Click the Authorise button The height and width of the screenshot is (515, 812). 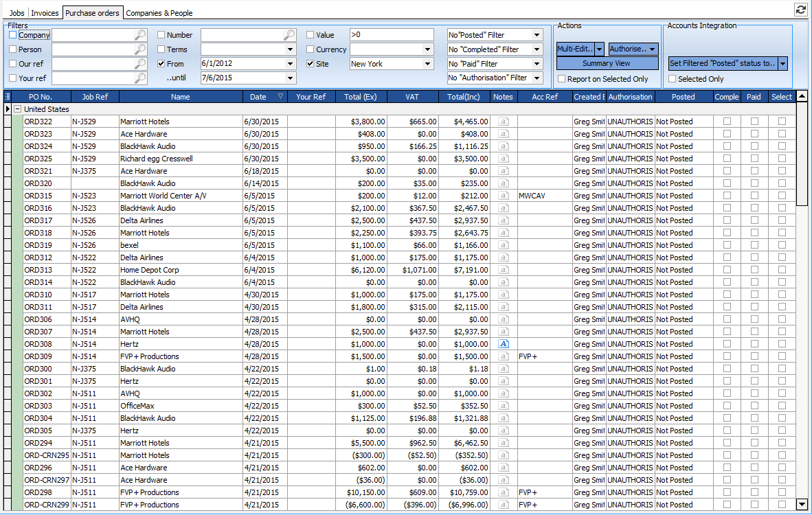tap(629, 49)
